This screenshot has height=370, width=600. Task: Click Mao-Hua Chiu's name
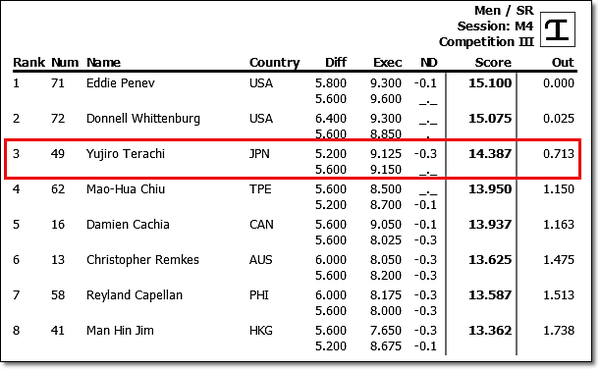[126, 189]
